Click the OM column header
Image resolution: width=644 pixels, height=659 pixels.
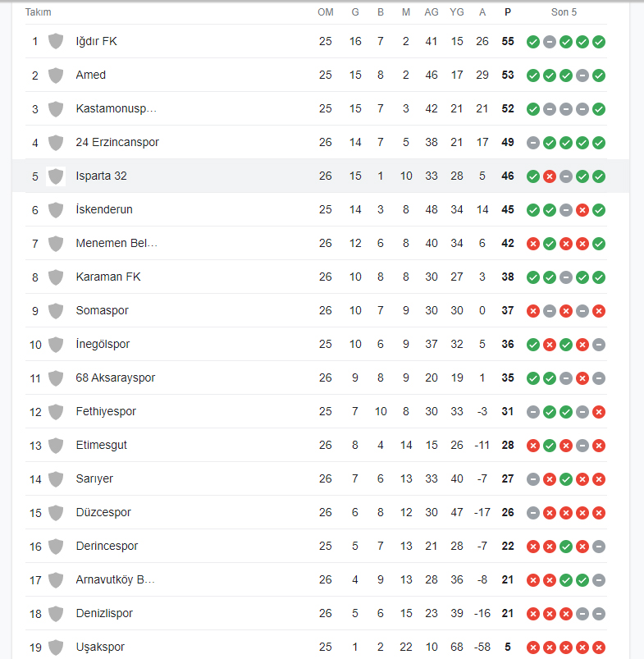point(326,12)
